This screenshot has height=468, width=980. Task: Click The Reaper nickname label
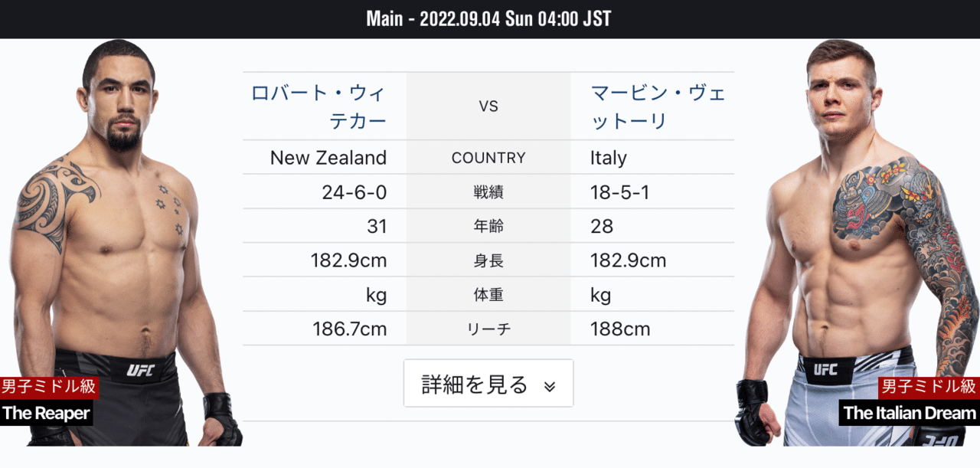point(46,413)
